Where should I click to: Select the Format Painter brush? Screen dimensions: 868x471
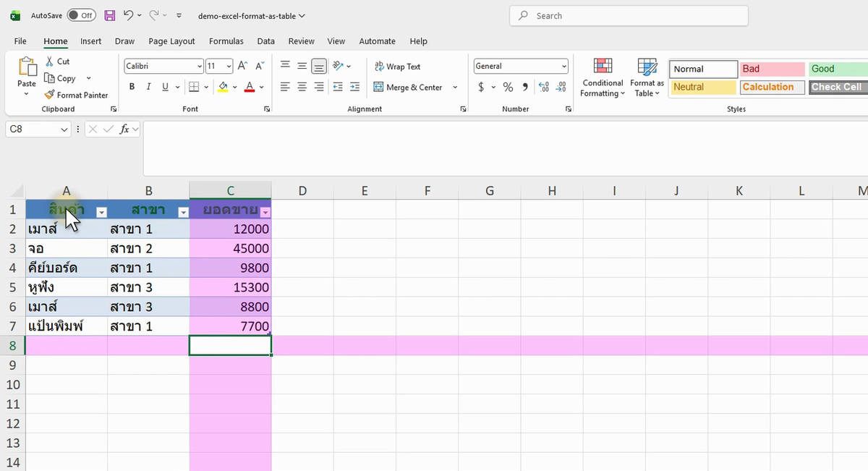(49, 95)
